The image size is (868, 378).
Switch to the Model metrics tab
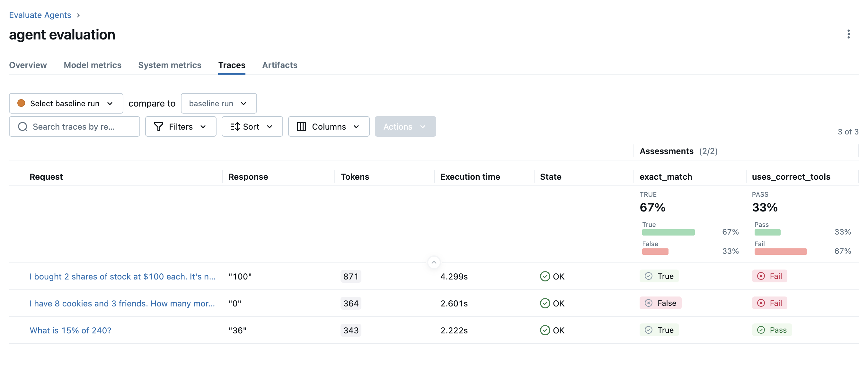[92, 65]
